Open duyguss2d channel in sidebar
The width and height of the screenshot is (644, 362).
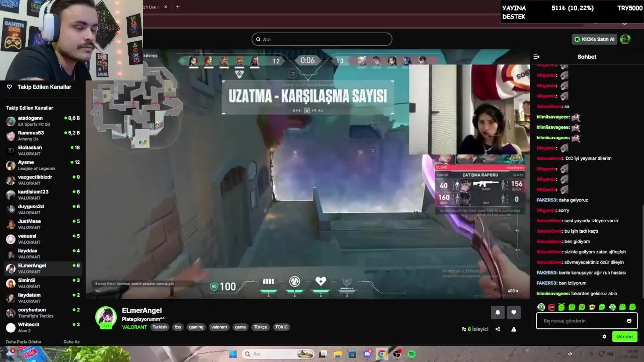(43, 209)
